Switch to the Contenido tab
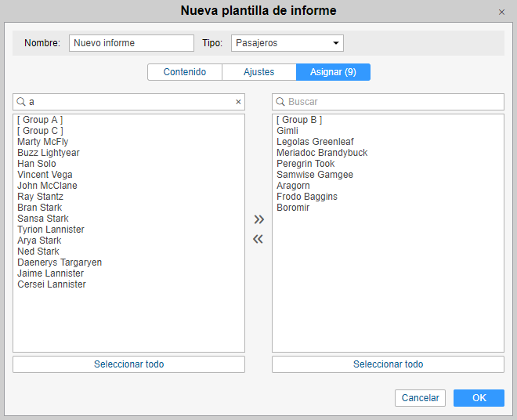Viewport: 517px width, 420px height. coord(185,72)
